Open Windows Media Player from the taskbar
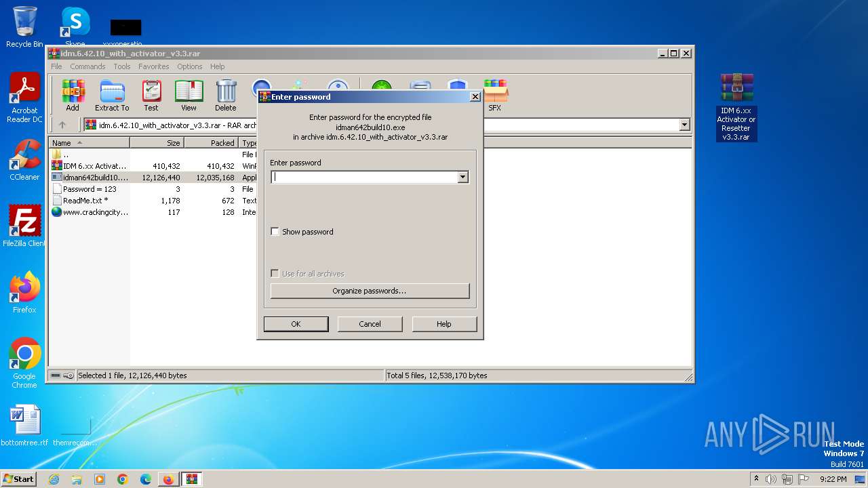Screen dimensions: 868x488 [100, 479]
